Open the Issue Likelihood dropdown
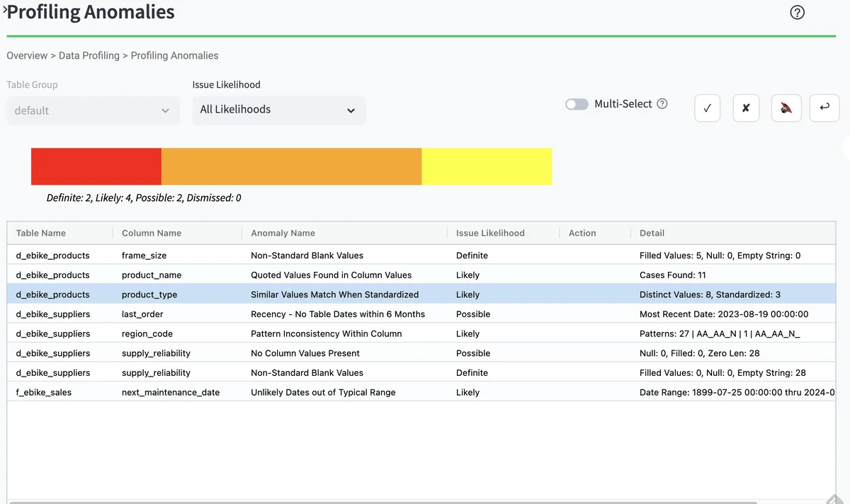 278,110
